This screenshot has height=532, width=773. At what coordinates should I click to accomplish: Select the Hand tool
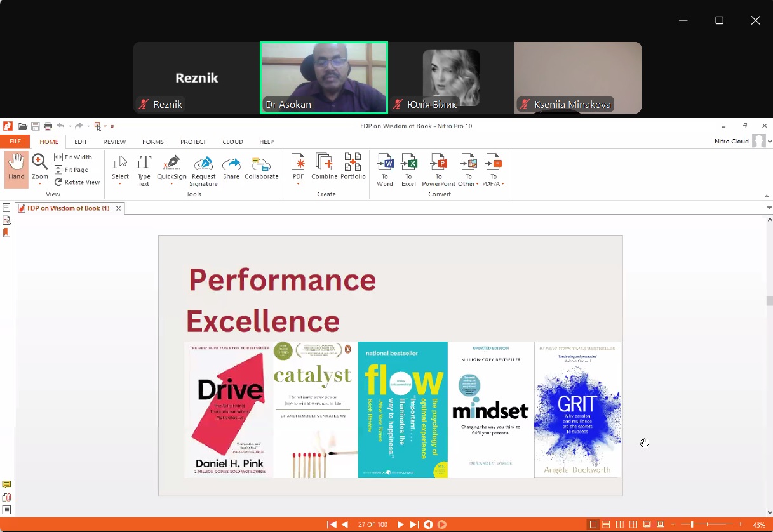[17, 170]
